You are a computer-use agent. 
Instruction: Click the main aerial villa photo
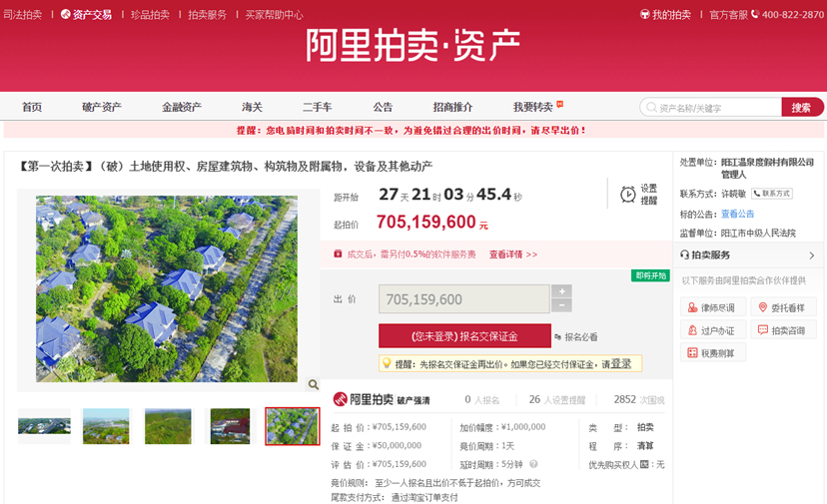[x=167, y=288]
